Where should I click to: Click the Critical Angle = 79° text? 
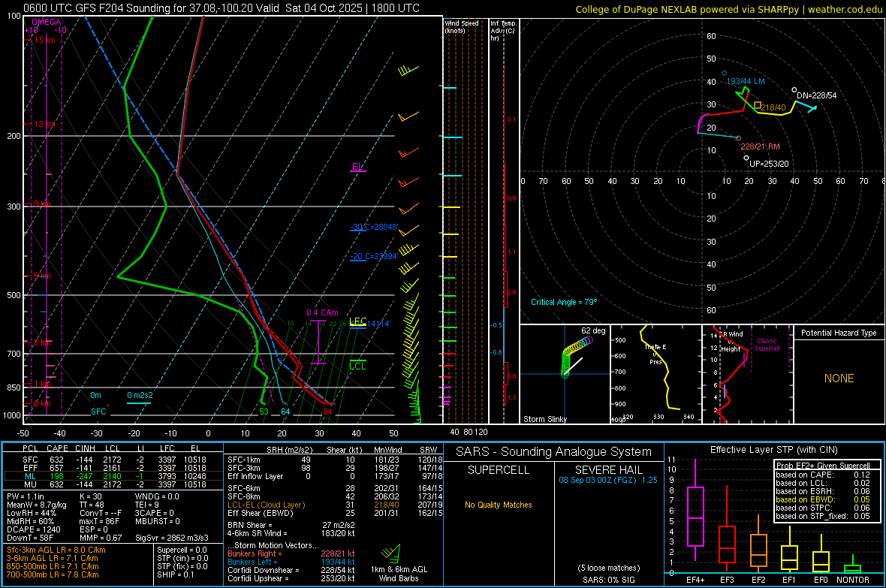point(563,302)
